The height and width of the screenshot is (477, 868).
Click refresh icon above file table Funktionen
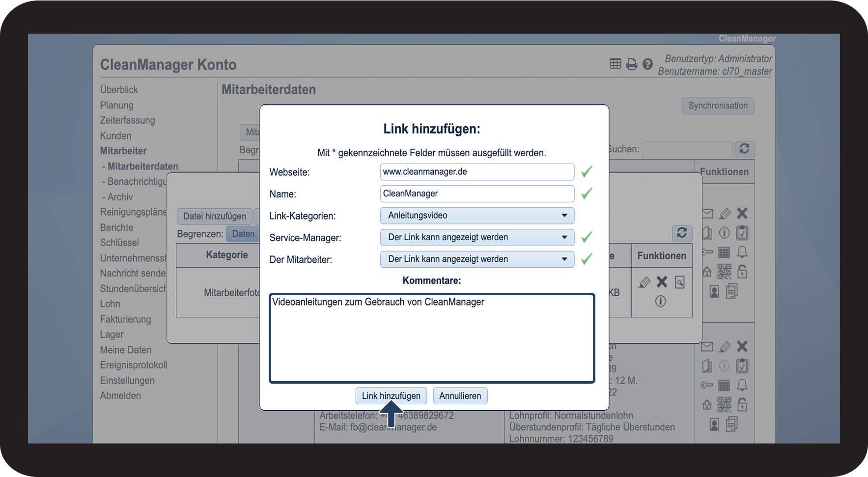[x=682, y=233]
